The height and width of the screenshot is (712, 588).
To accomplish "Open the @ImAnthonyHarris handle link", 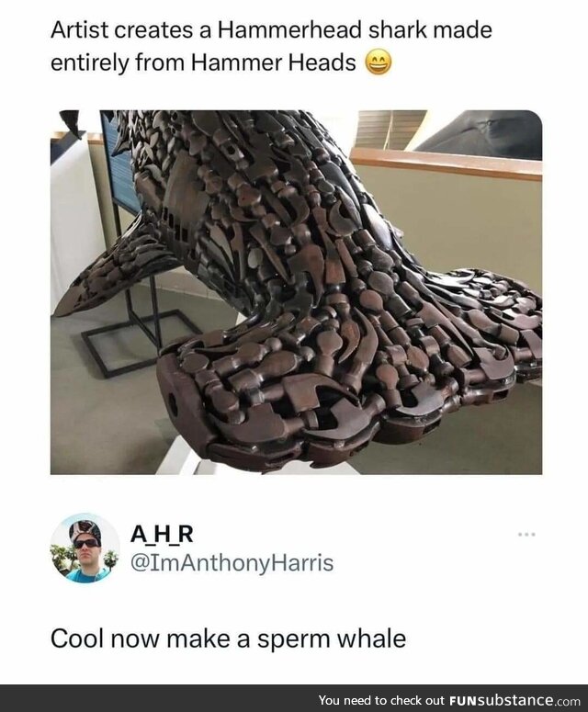I will [x=232, y=562].
